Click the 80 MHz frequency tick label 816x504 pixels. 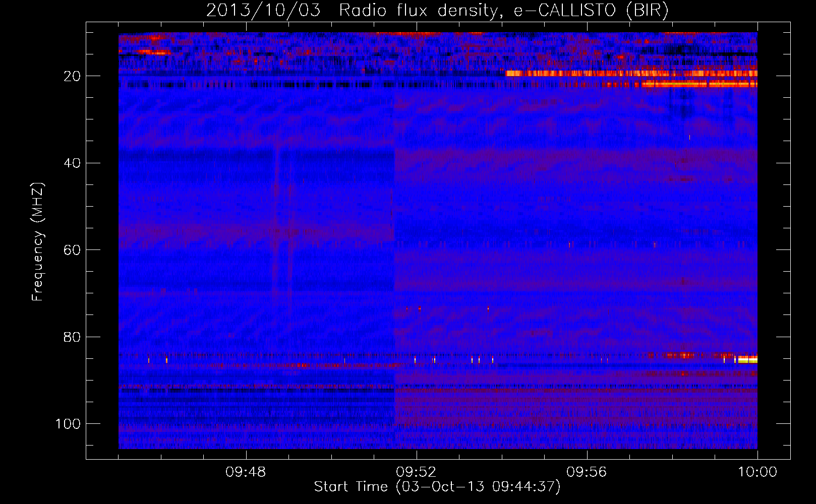point(72,337)
